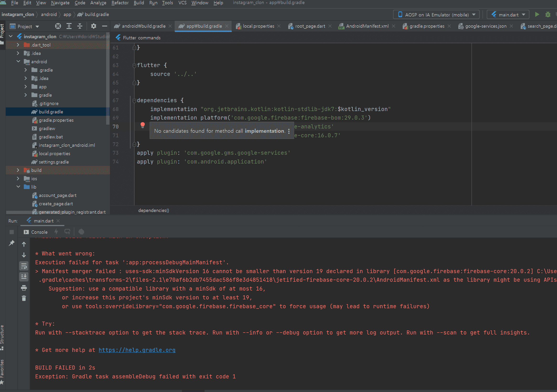Open the device selector AOSP on IA Emulator
The width and height of the screenshot is (557, 392).
pos(436,15)
